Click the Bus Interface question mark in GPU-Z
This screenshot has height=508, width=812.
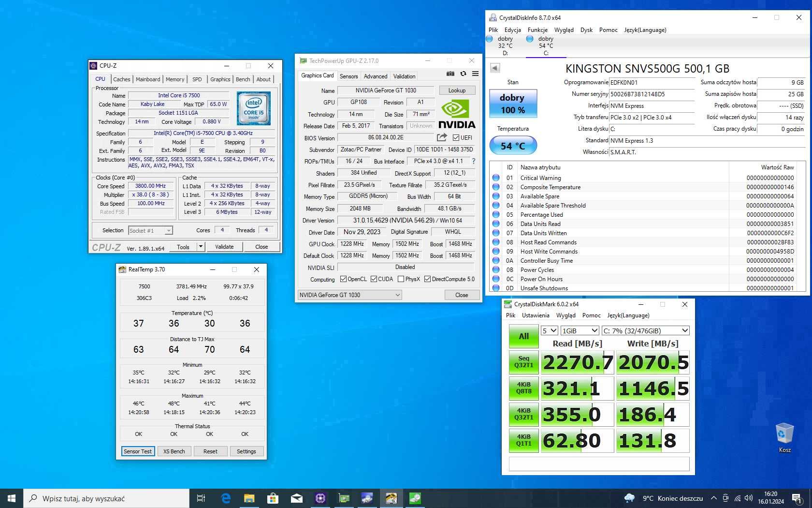pyautogui.click(x=473, y=161)
